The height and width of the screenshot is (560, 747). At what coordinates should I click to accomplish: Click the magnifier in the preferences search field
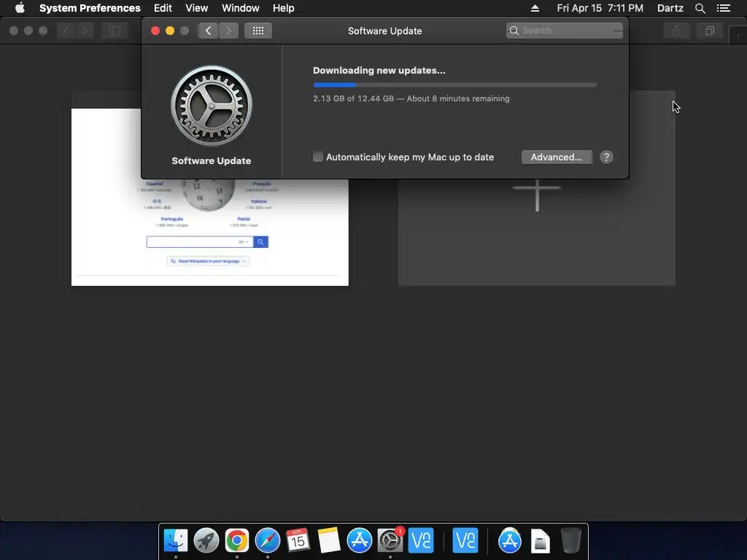click(514, 31)
